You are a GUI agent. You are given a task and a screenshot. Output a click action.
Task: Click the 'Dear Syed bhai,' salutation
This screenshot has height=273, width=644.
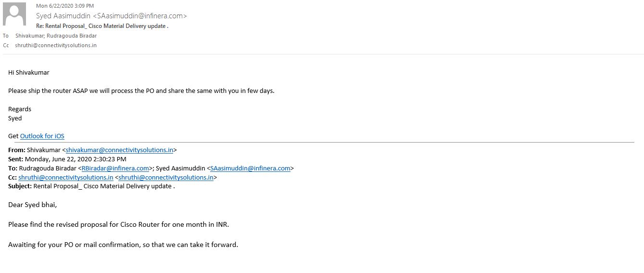[x=32, y=205]
